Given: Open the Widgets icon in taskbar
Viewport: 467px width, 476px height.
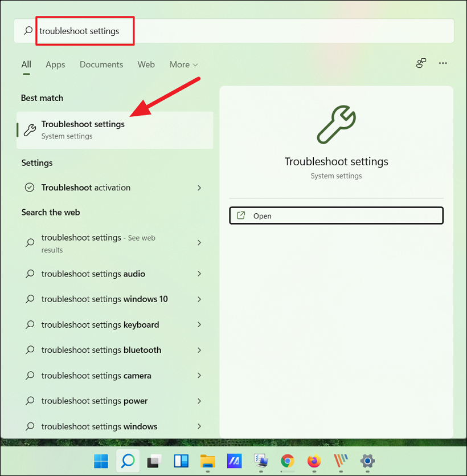Looking at the screenshot, I should tap(181, 461).
